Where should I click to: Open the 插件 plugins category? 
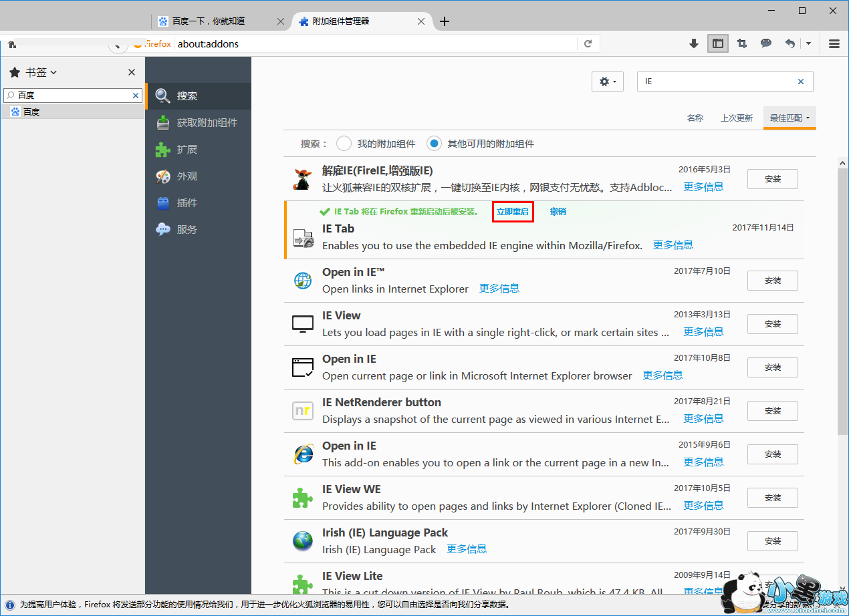(199, 203)
